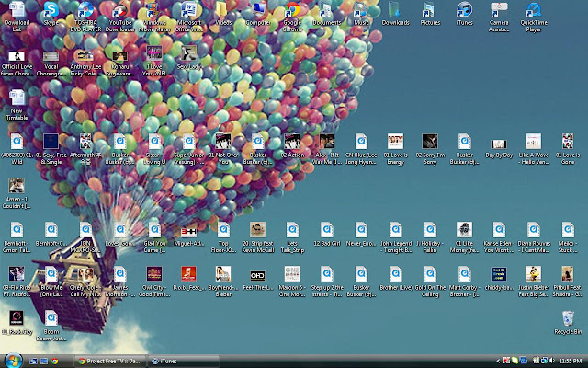Select the New Timetable document
The height and width of the screenshot is (368, 588).
click(x=17, y=105)
